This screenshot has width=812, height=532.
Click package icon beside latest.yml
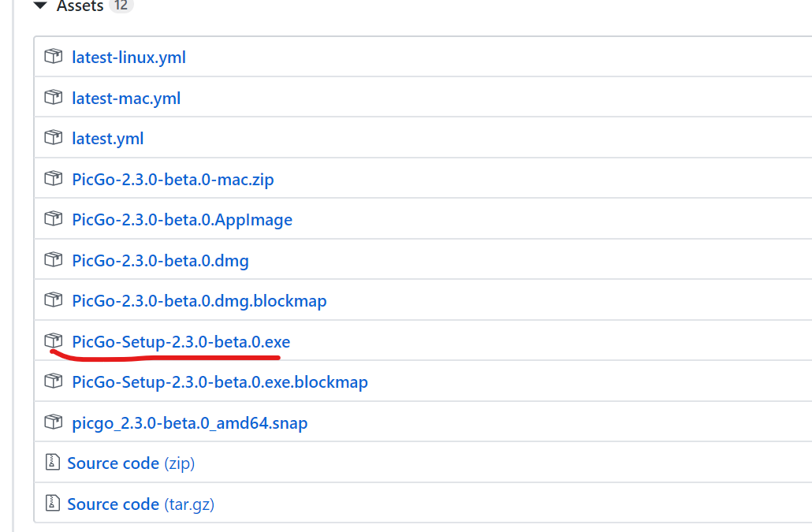(54, 137)
